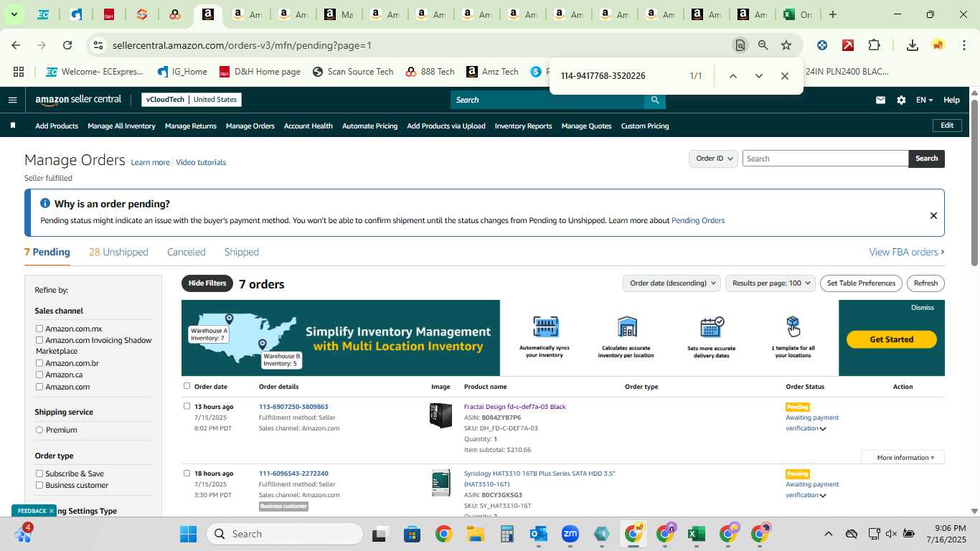Tick the select-all orders checkbox in header

[187, 386]
